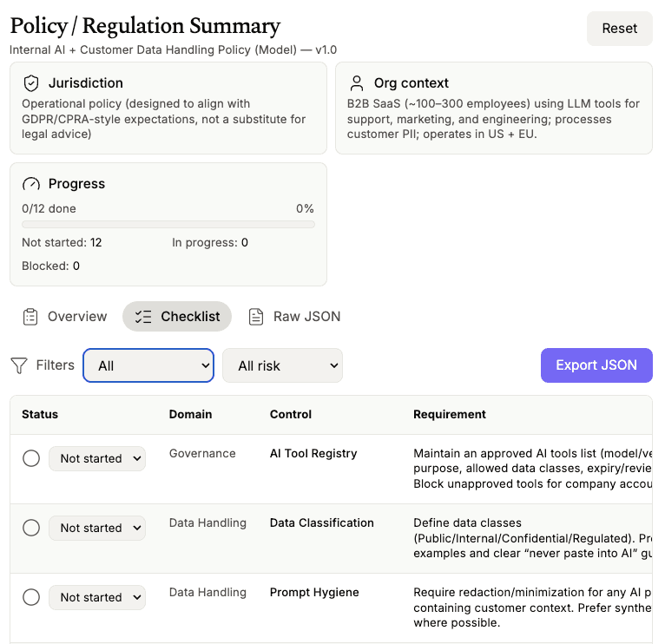Click the gauge icon beside Progress

point(31,184)
